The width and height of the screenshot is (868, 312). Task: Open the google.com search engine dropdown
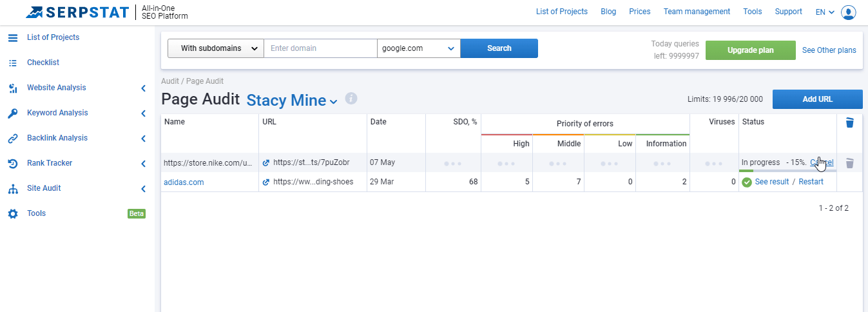(419, 48)
